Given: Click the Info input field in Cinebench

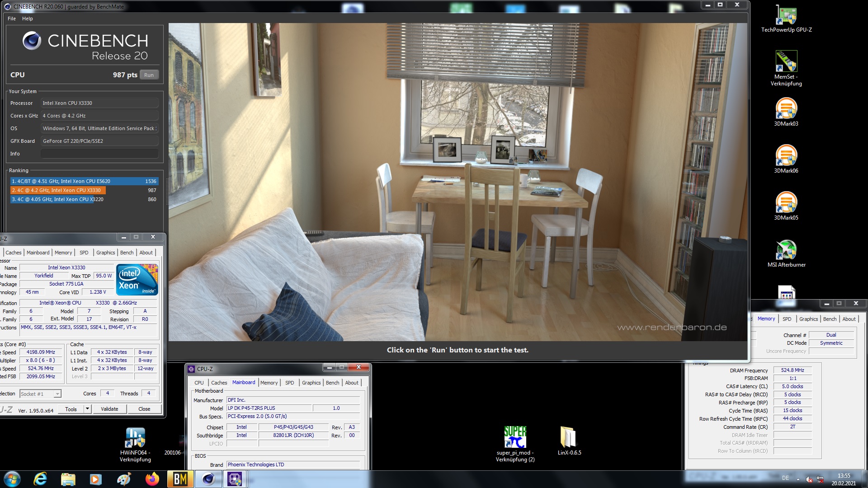Looking at the screenshot, I should 99,154.
